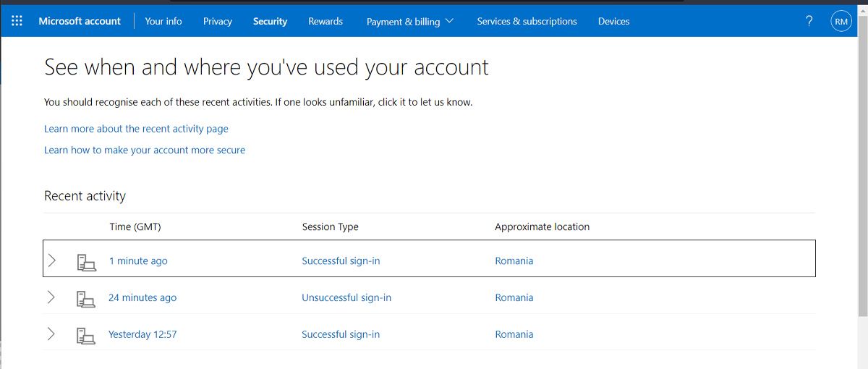Open the Payment & billing dropdown

pos(409,22)
